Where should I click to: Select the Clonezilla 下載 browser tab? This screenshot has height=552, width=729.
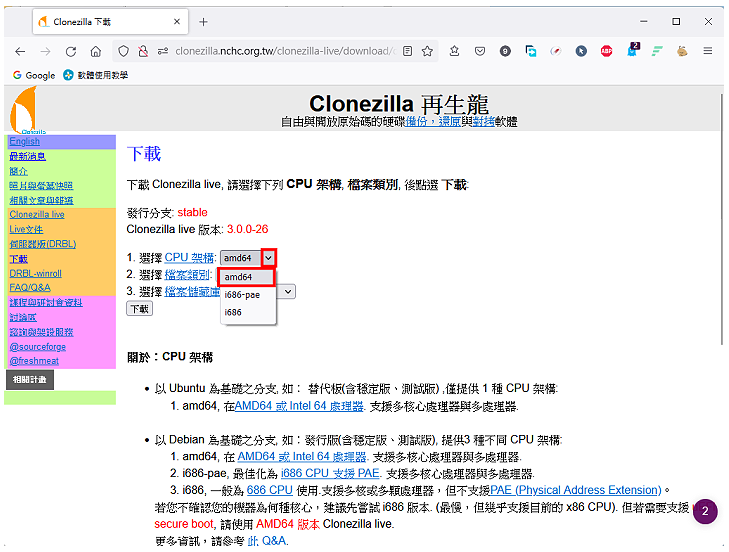(111, 22)
